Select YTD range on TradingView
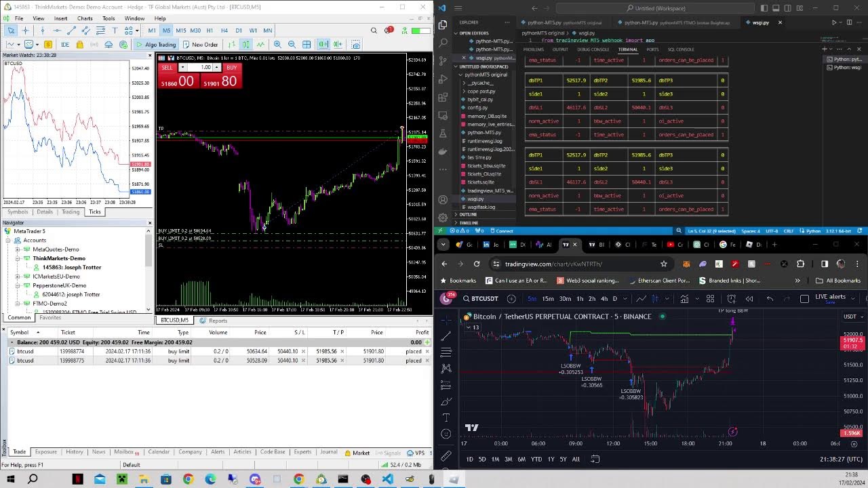Viewport: 868px width, 488px height. pos(536,460)
